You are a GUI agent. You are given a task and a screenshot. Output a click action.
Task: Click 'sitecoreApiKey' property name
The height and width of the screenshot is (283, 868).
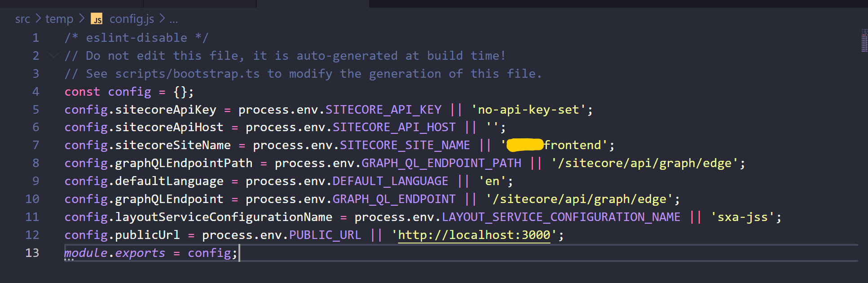tap(166, 110)
